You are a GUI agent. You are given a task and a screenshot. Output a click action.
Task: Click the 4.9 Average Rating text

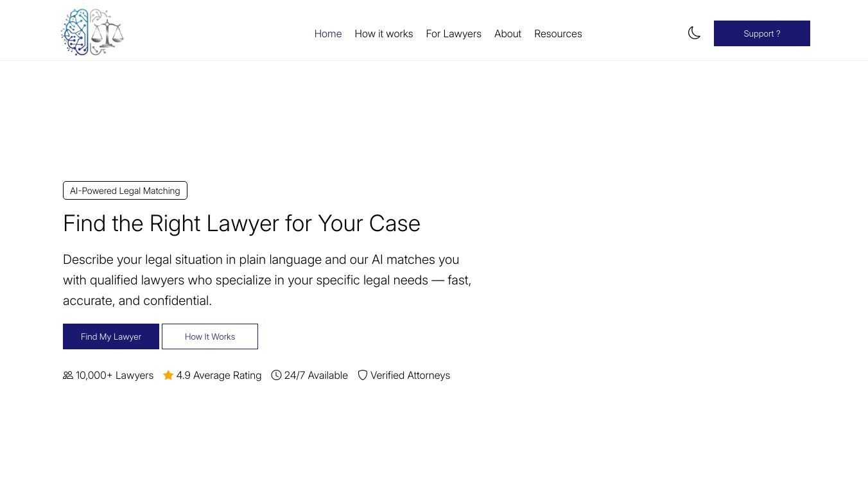click(x=219, y=375)
